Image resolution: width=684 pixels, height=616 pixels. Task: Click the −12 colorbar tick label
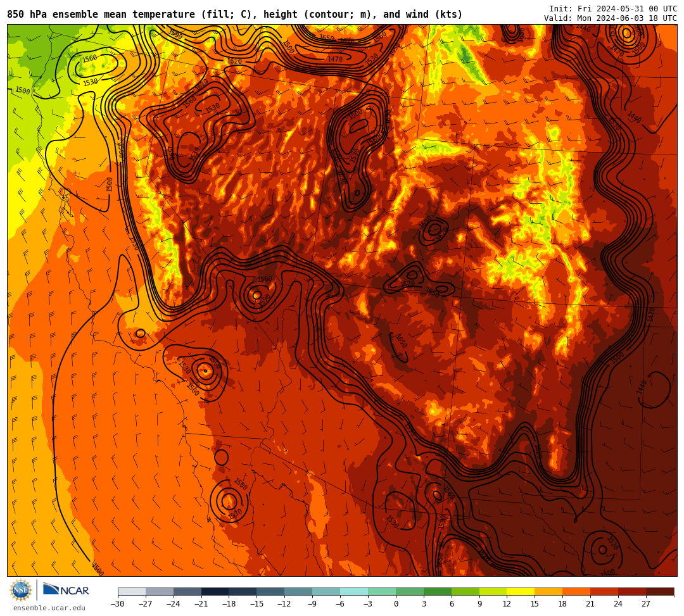pos(285,604)
